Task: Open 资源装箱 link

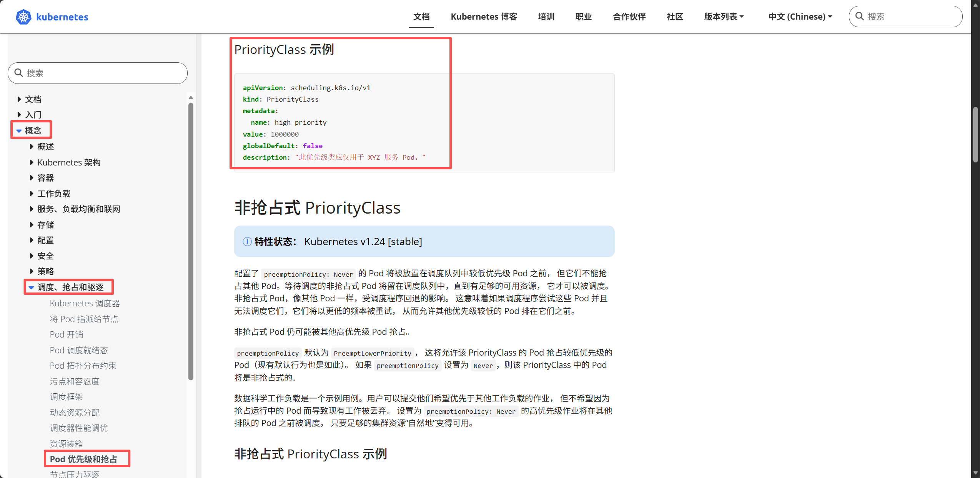Action: (x=67, y=444)
